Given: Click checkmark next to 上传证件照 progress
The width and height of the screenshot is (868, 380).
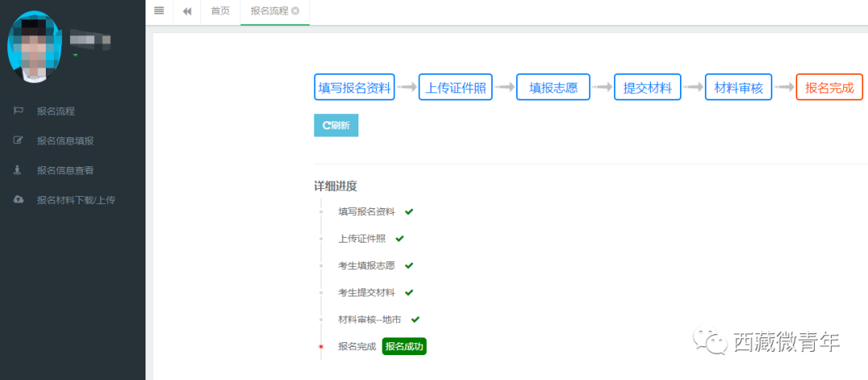Looking at the screenshot, I should [x=399, y=239].
